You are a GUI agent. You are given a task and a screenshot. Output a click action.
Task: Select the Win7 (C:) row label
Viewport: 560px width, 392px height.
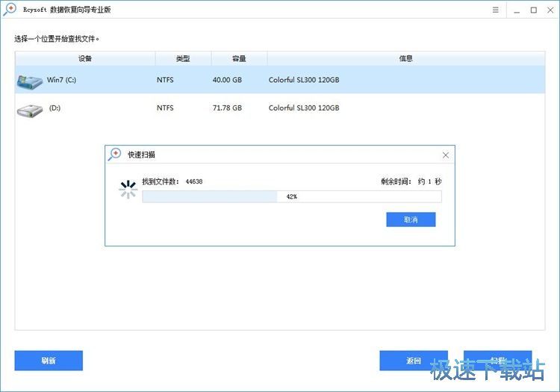point(61,80)
